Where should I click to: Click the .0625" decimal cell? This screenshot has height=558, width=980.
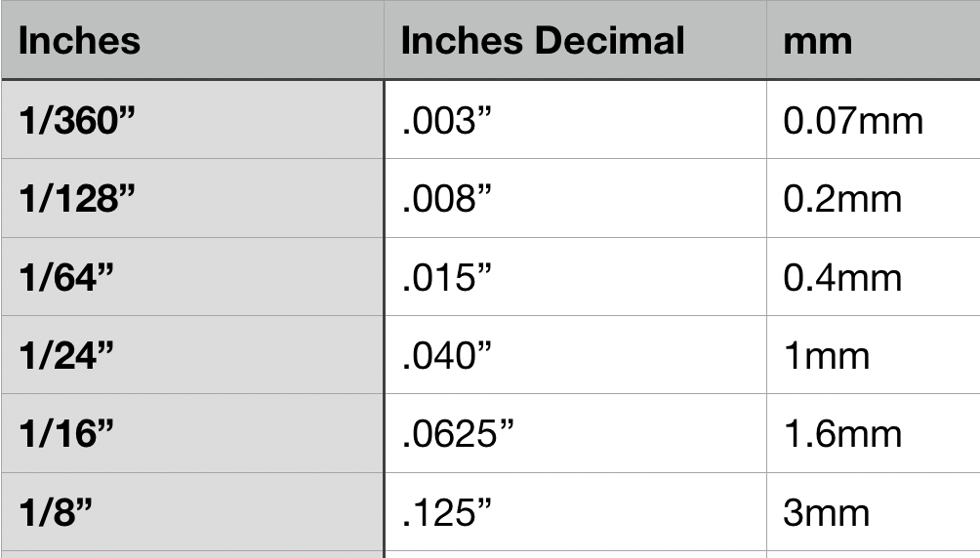(458, 434)
